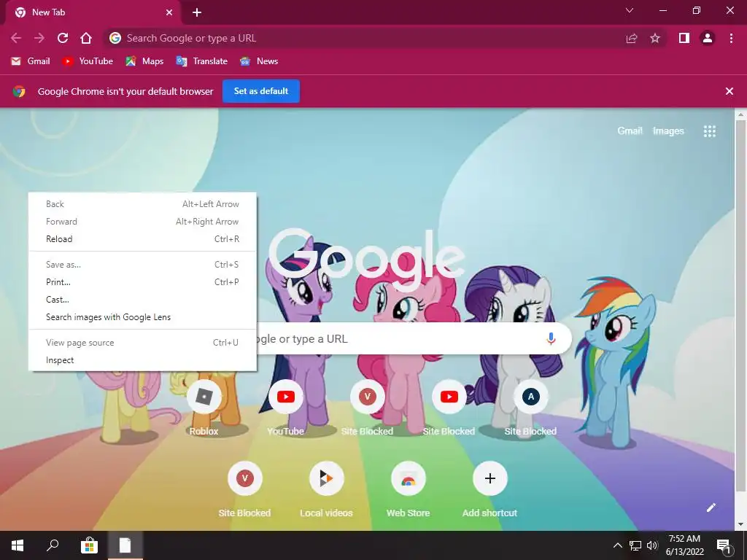The image size is (747, 560).
Task: Show hidden system tray icons
Action: (617, 545)
